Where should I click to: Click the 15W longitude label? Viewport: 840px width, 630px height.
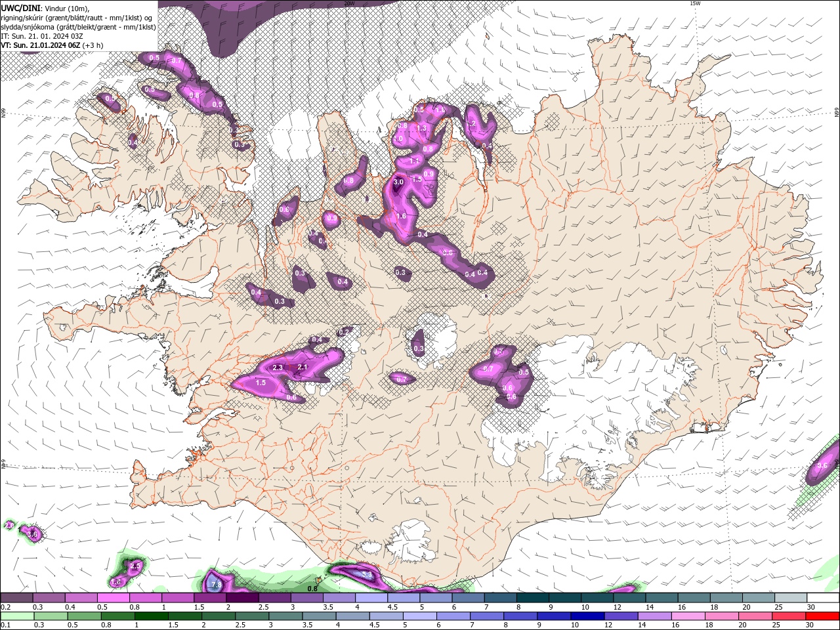click(x=695, y=3)
